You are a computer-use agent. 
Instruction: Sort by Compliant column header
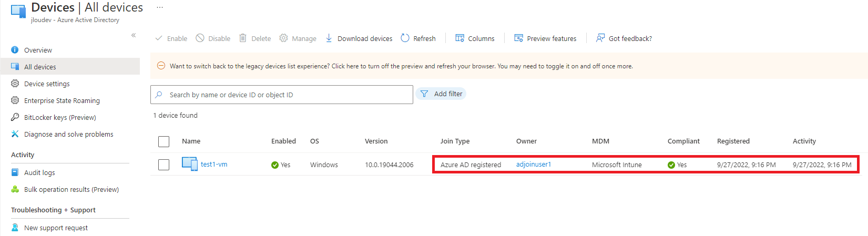pos(683,141)
